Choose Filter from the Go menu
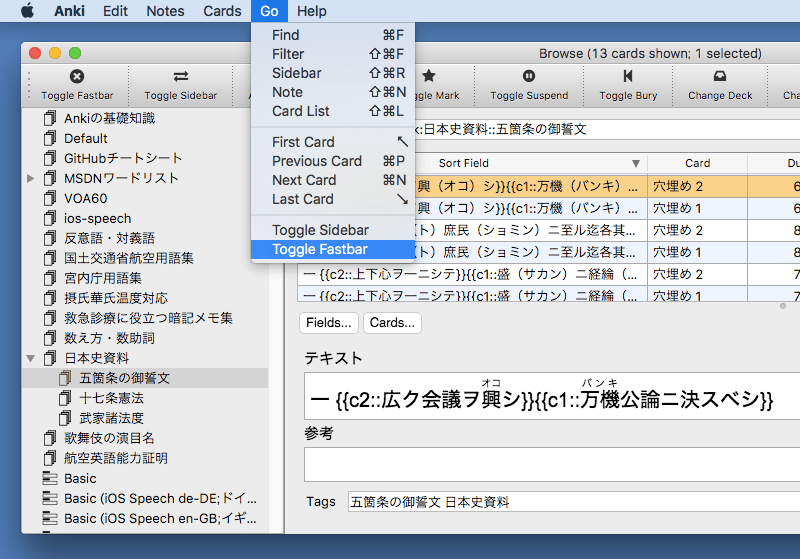Image resolution: width=800 pixels, height=559 pixels. (333, 54)
